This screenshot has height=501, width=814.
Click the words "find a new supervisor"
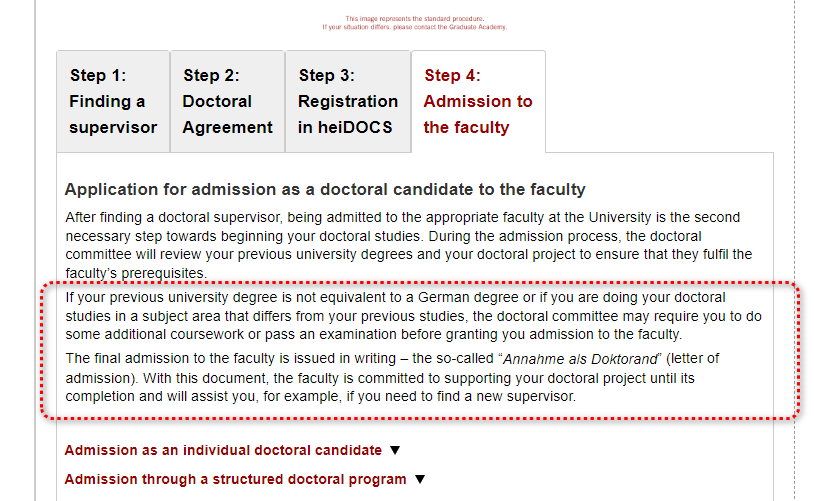tap(525, 397)
